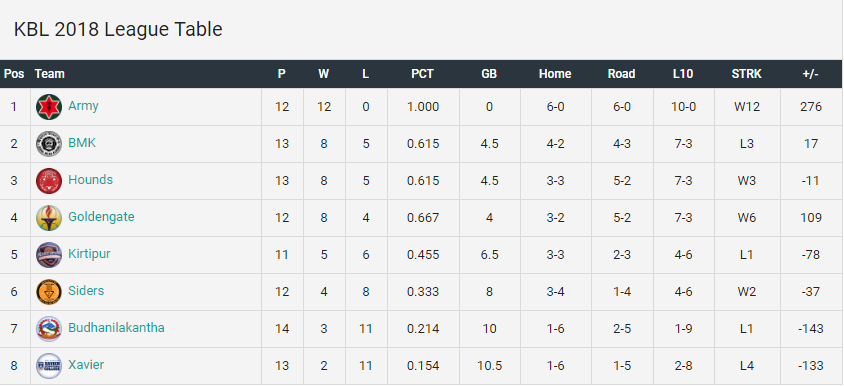The width and height of the screenshot is (844, 387).
Task: Click the Xavier team logo
Action: [x=49, y=365]
